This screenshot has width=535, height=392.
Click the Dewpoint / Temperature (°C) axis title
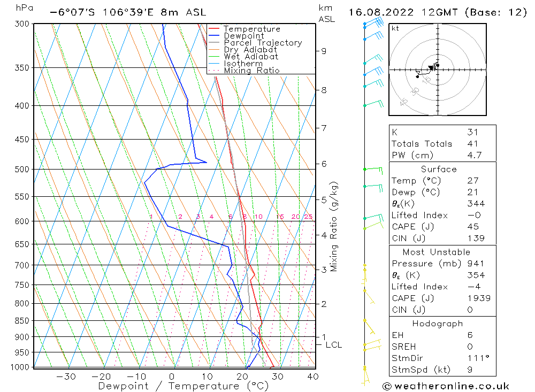[x=183, y=386]
